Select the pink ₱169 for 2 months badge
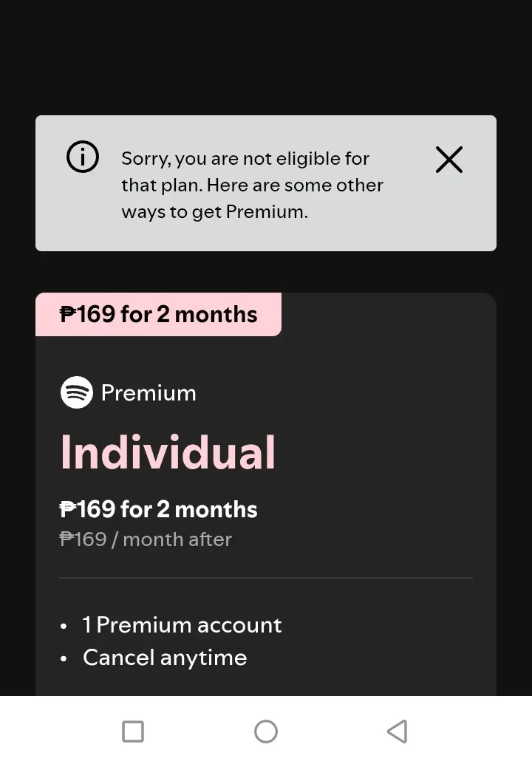 [158, 315]
